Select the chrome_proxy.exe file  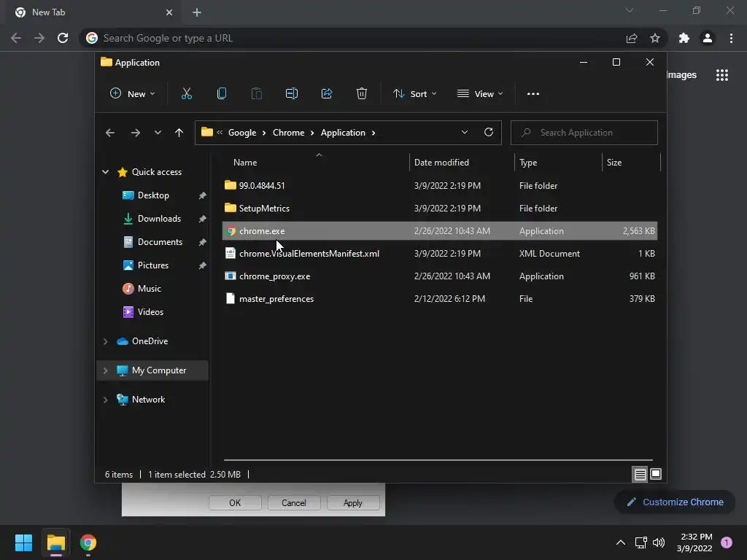pos(440,276)
